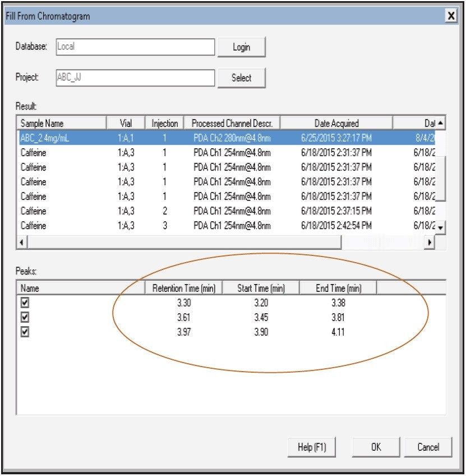Screen dimensions: 466x476
Task: Click the Cancel button
Action: coord(428,447)
